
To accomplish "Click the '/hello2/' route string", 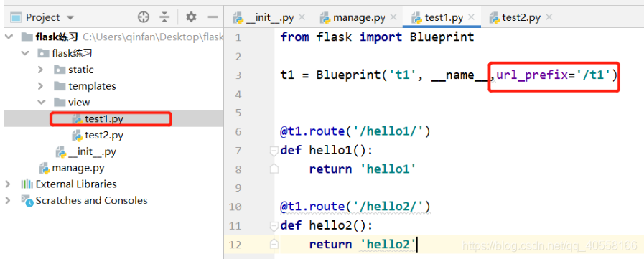I will [389, 207].
